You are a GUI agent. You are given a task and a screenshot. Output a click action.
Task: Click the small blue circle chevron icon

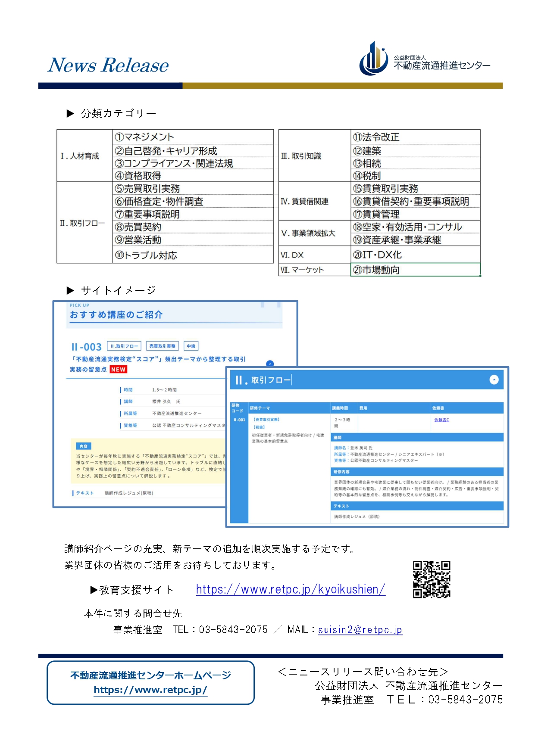click(x=270, y=364)
